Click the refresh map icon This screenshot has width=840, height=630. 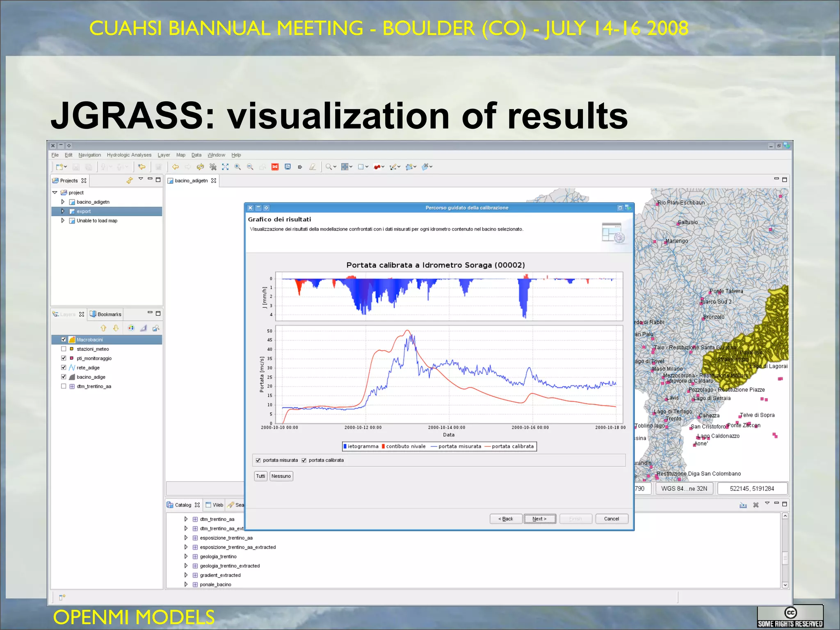tap(200, 167)
